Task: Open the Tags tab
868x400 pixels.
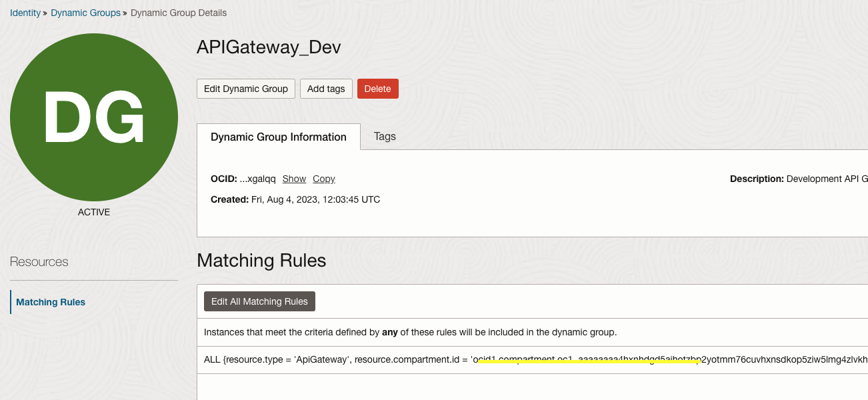Action: 385,136
